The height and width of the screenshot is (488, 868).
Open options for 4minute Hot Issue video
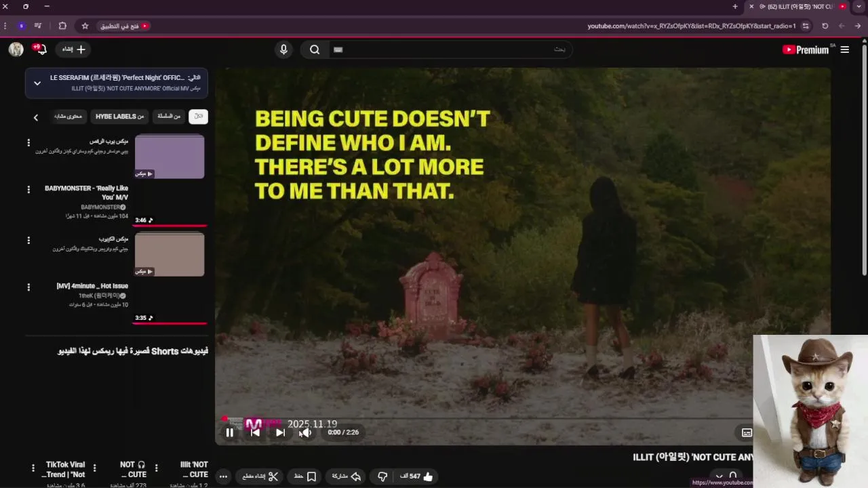click(x=28, y=287)
